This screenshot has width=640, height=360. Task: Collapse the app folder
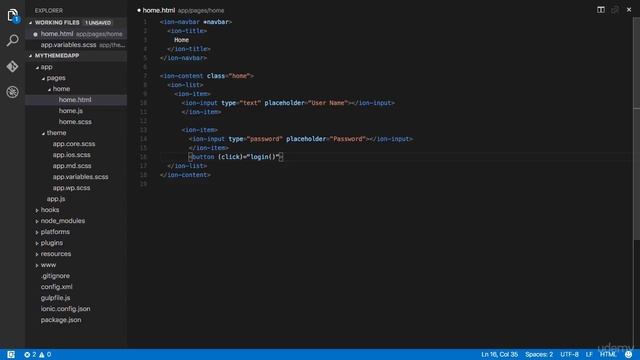[x=37, y=67]
